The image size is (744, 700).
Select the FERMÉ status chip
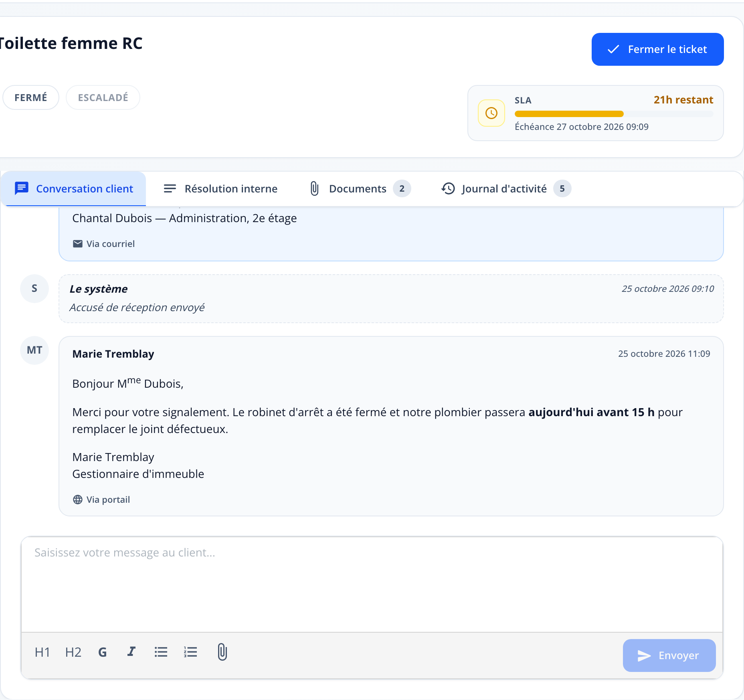[31, 97]
